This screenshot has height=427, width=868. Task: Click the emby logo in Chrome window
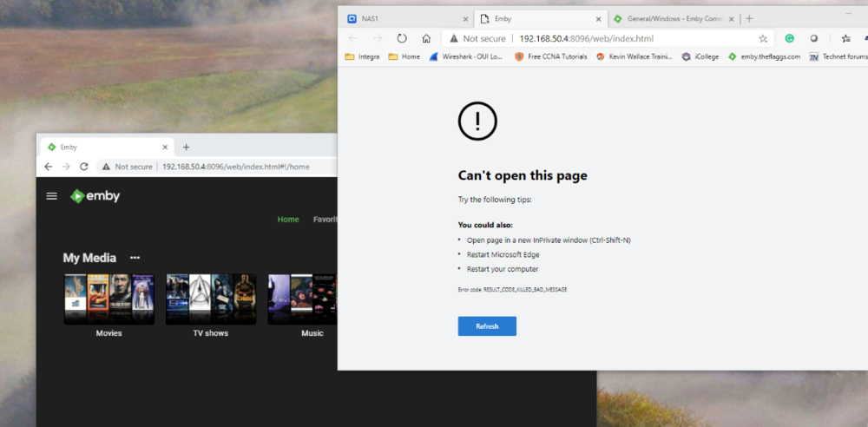(x=95, y=196)
